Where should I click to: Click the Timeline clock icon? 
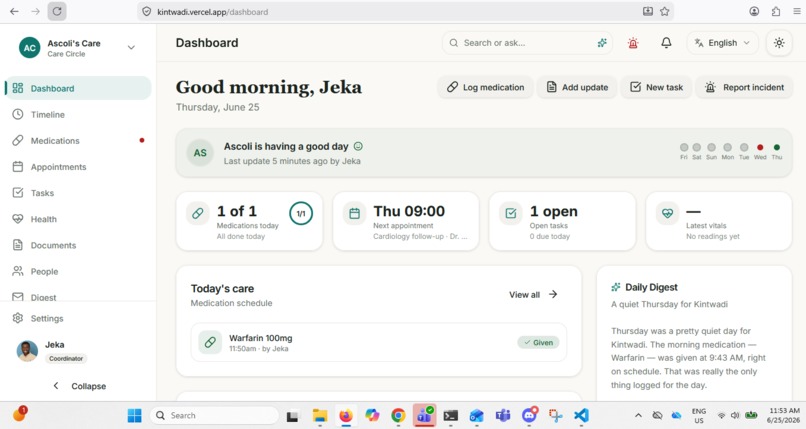(17, 114)
